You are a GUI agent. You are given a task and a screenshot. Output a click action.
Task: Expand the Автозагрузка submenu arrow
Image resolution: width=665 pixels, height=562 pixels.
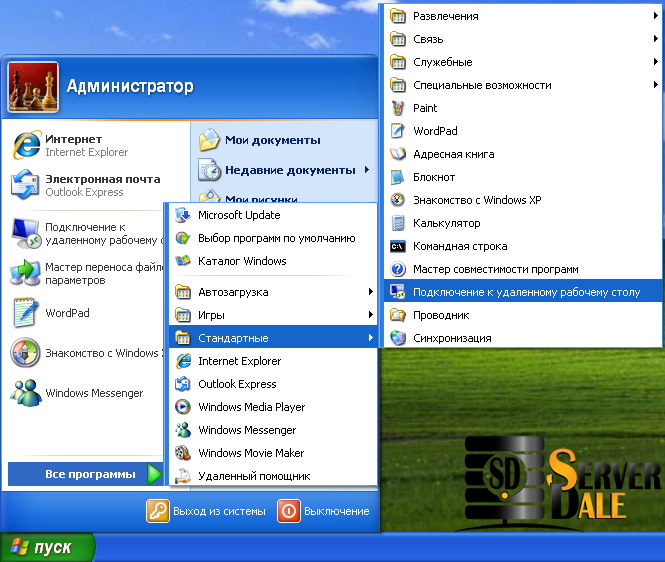click(x=371, y=292)
